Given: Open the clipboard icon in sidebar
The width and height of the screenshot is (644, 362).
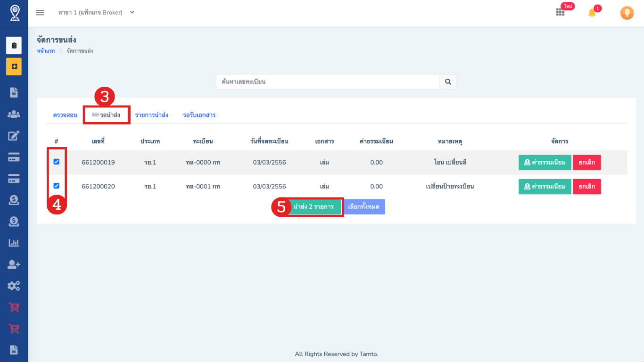Looking at the screenshot, I should click(x=14, y=46).
